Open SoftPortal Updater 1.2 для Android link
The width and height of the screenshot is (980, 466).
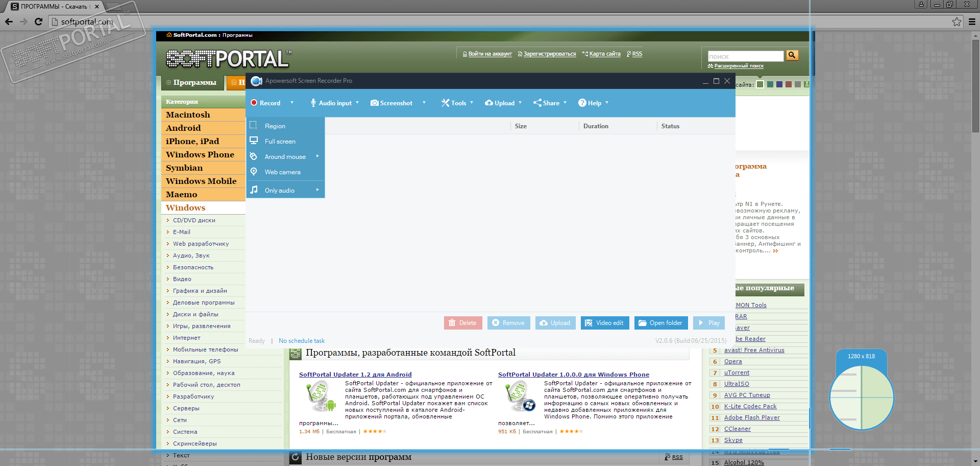tap(355, 375)
